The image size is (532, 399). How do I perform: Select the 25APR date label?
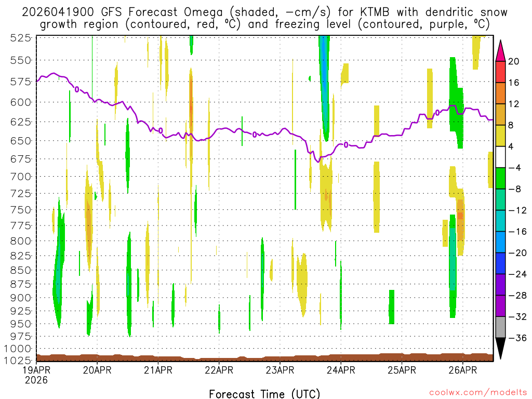pos(402,370)
